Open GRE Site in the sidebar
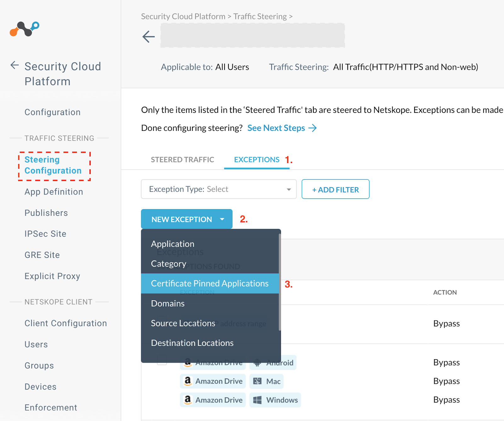The image size is (504, 421). [42, 255]
